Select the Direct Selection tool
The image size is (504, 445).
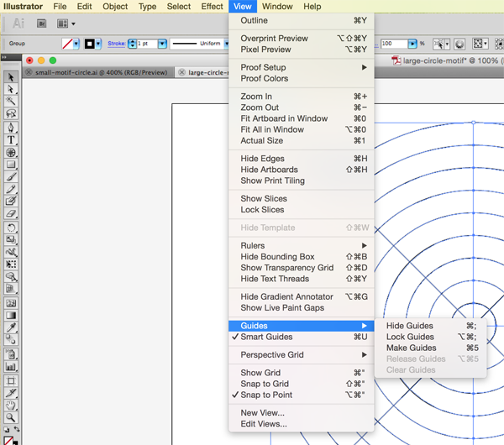click(11, 89)
